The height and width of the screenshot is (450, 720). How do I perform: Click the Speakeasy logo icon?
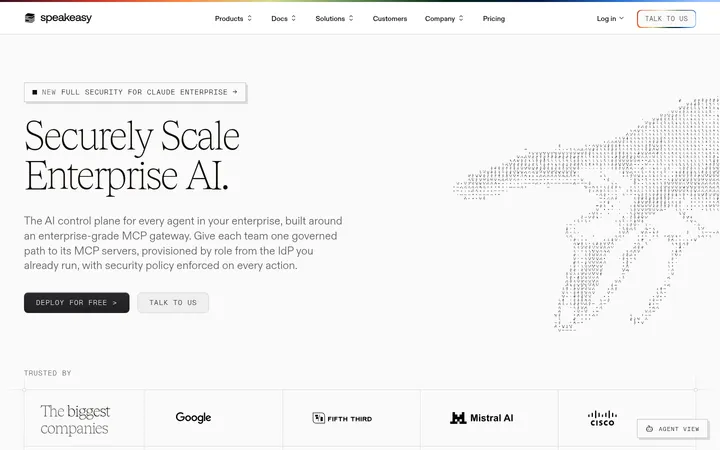(x=30, y=18)
